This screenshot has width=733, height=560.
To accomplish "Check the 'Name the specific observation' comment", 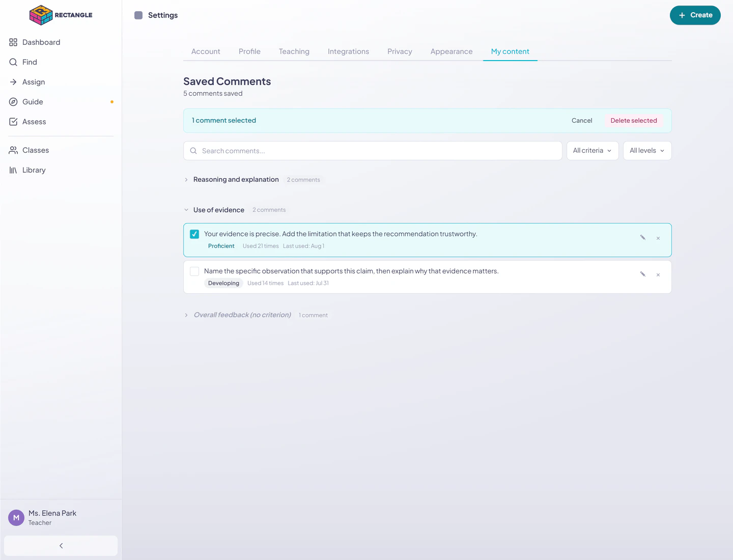I will (x=194, y=271).
